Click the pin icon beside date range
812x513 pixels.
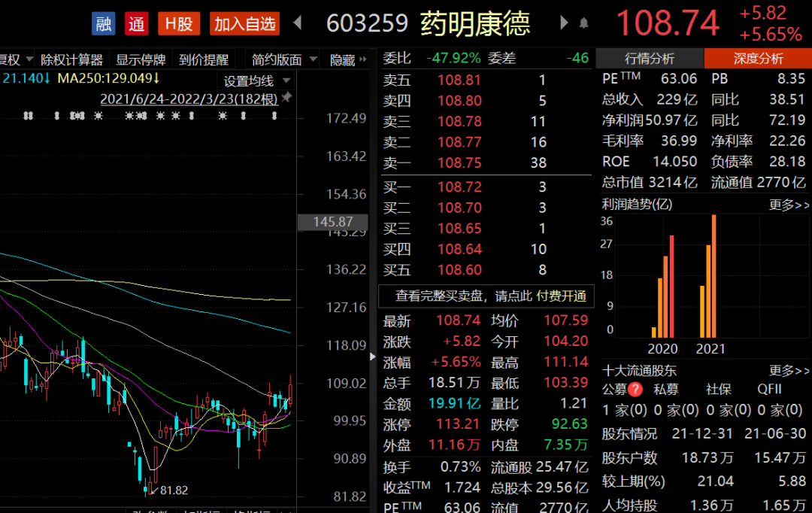click(286, 98)
